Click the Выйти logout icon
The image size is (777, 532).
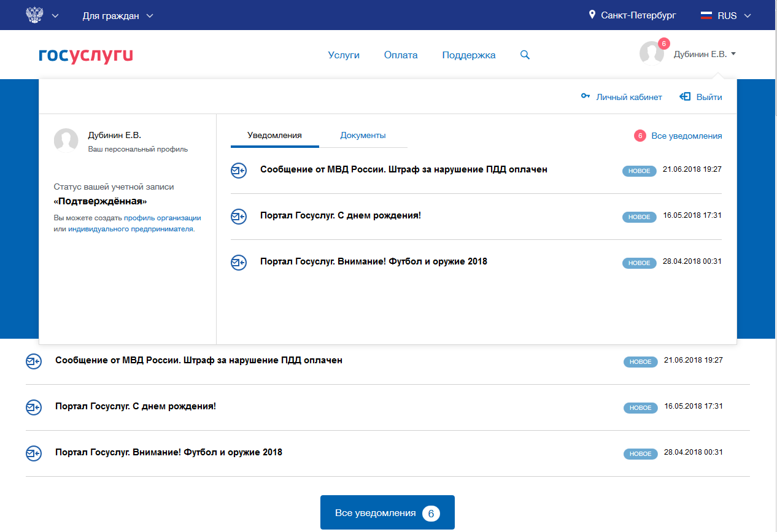[x=685, y=96]
